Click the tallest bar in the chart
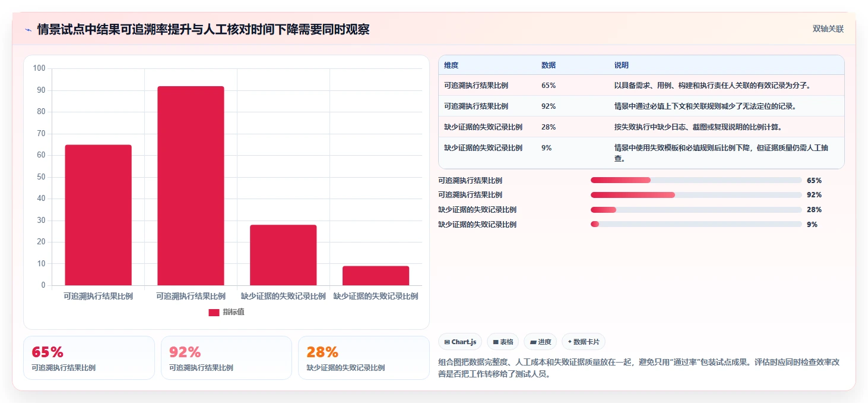868x403 pixels. click(191, 185)
